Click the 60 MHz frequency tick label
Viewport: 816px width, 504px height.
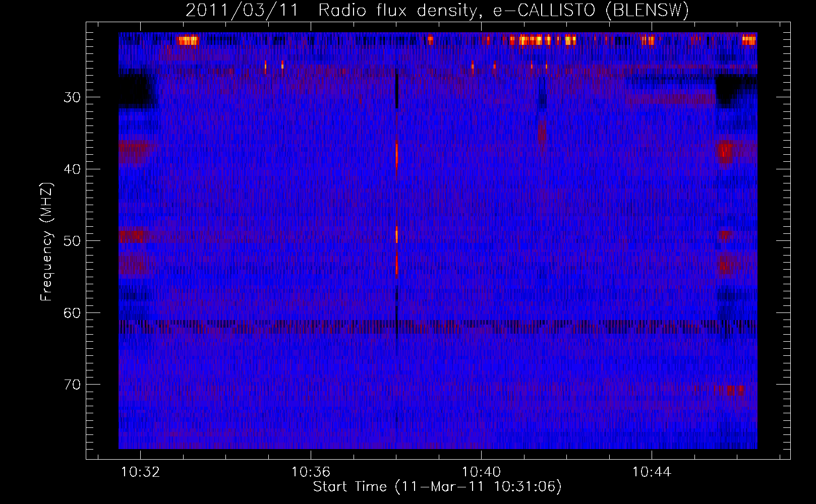(72, 312)
